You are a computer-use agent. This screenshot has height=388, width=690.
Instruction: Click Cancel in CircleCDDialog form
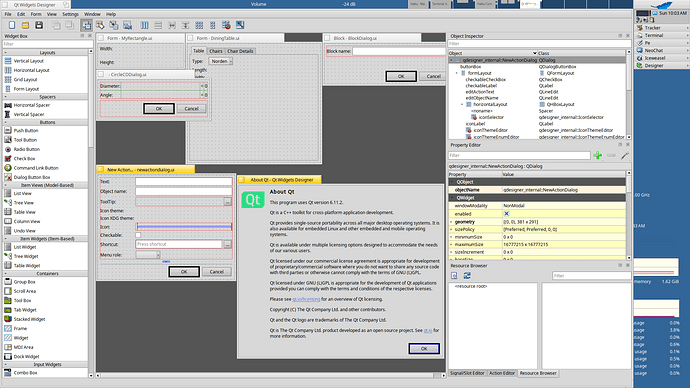(191, 109)
